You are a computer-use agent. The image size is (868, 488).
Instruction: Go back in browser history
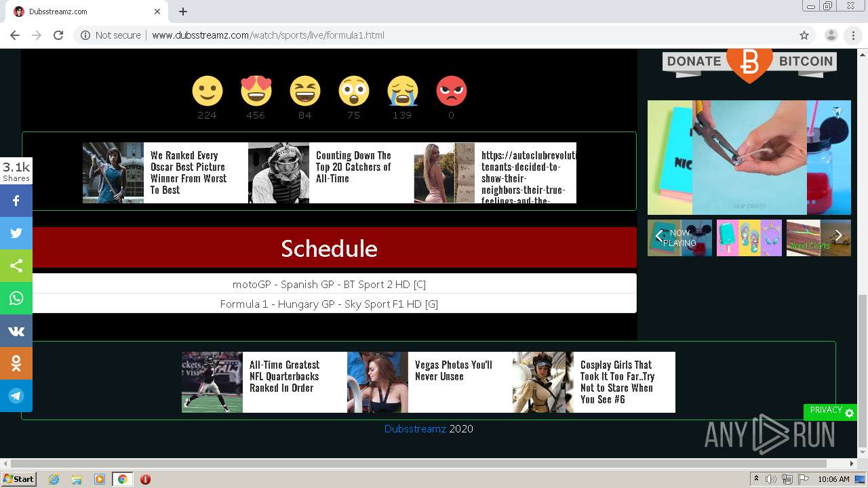pyautogui.click(x=15, y=35)
